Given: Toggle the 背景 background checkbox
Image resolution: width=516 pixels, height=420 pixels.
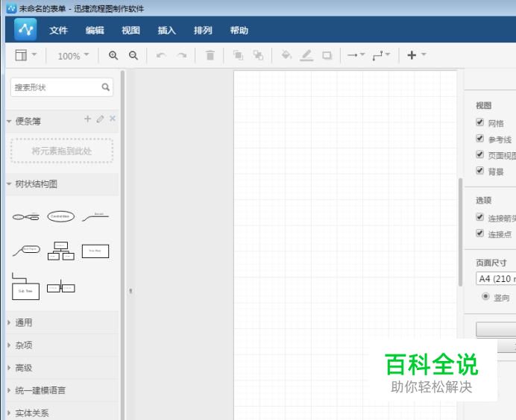Looking at the screenshot, I should 479,171.
